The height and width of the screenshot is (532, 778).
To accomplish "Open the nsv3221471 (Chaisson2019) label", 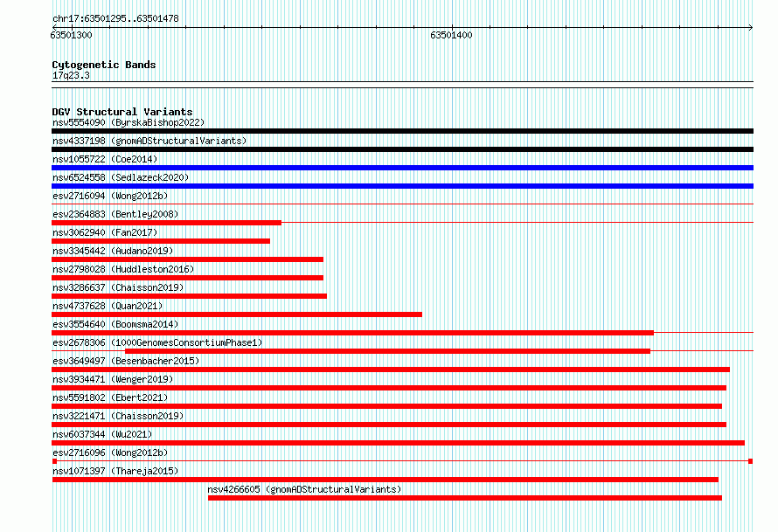I will (118, 416).
